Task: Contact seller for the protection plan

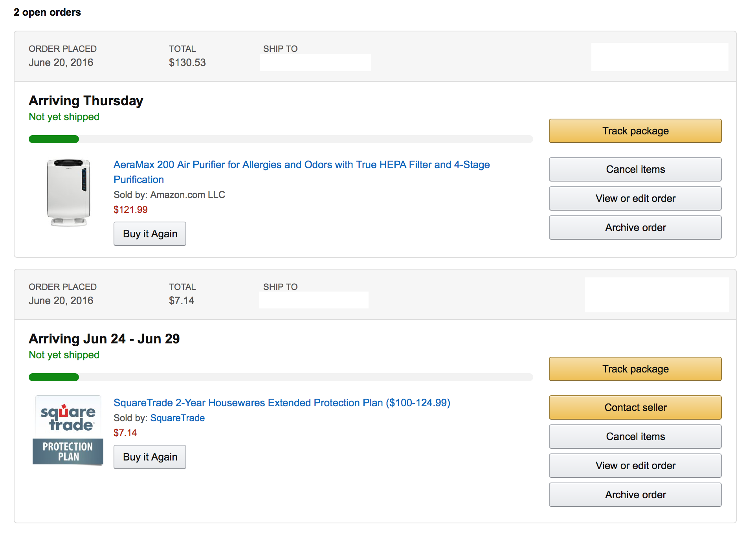Action: (635, 407)
